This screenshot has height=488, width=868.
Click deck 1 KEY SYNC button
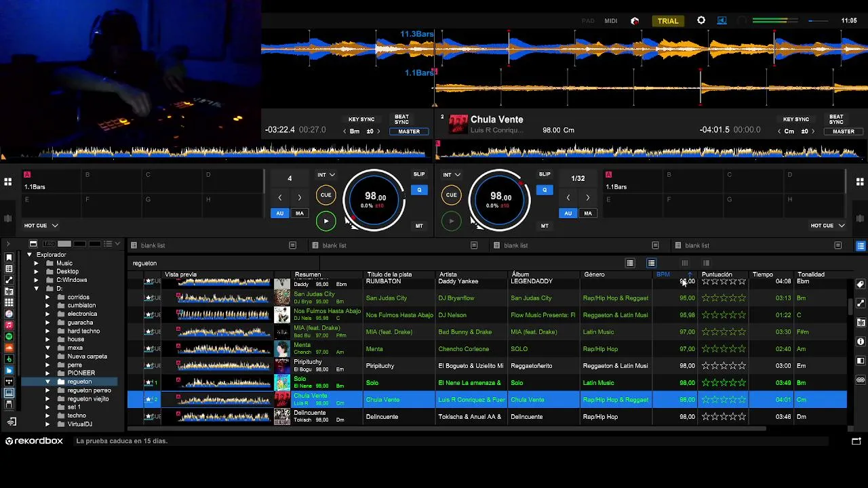pos(361,119)
